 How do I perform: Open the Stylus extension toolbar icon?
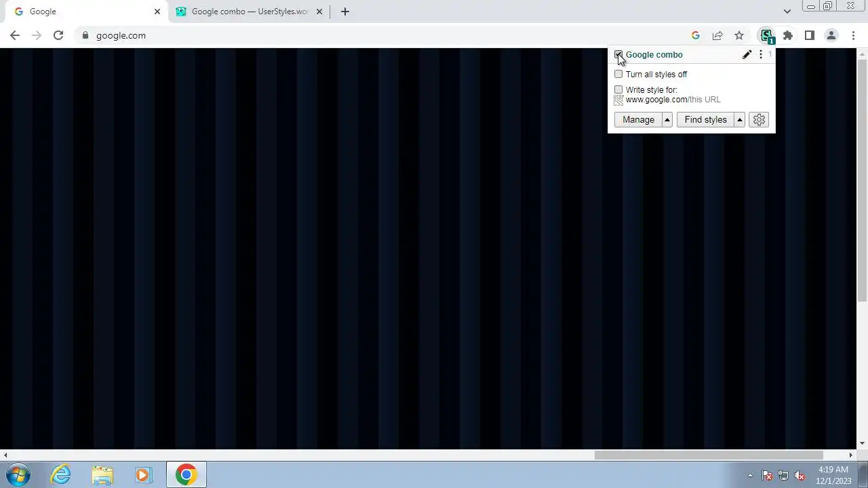point(767,36)
